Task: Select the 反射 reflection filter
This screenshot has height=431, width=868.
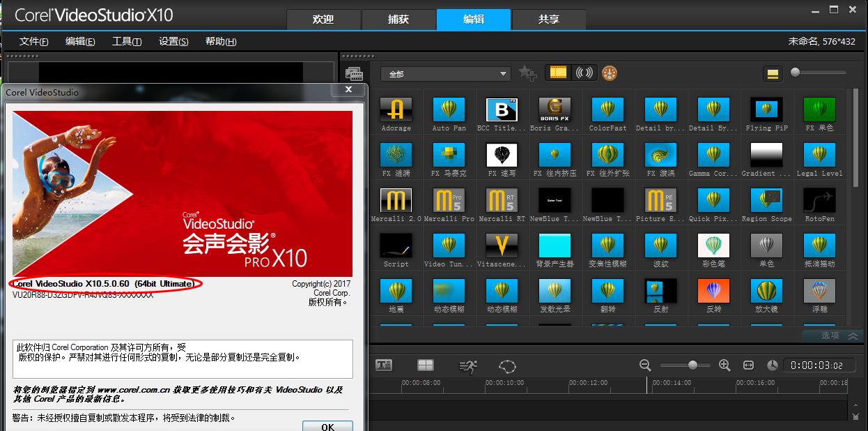Action: click(x=660, y=291)
